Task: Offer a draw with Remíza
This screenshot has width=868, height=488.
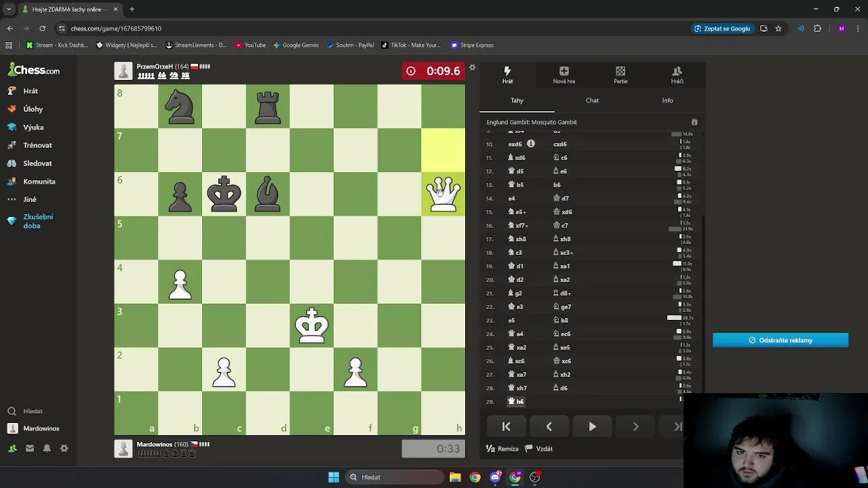Action: click(x=502, y=449)
